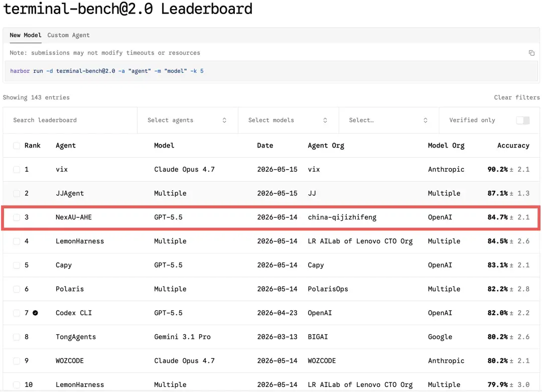Click the Showing 143 entries text
The width and height of the screenshot is (542, 392).
pyautogui.click(x=36, y=97)
